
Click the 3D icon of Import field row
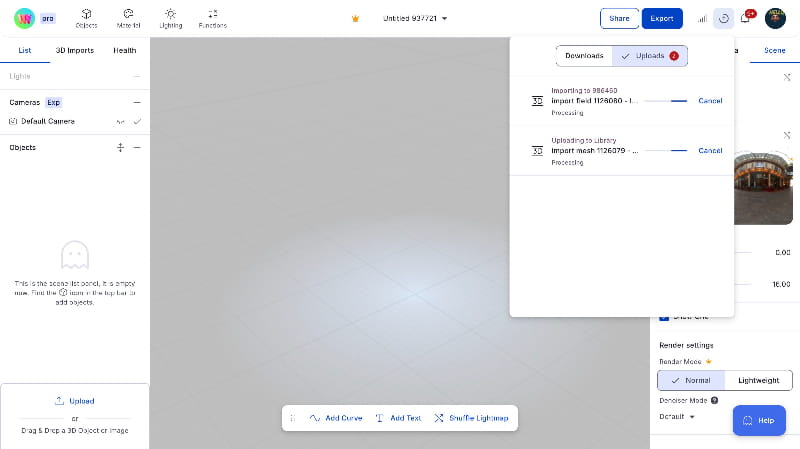tap(537, 101)
